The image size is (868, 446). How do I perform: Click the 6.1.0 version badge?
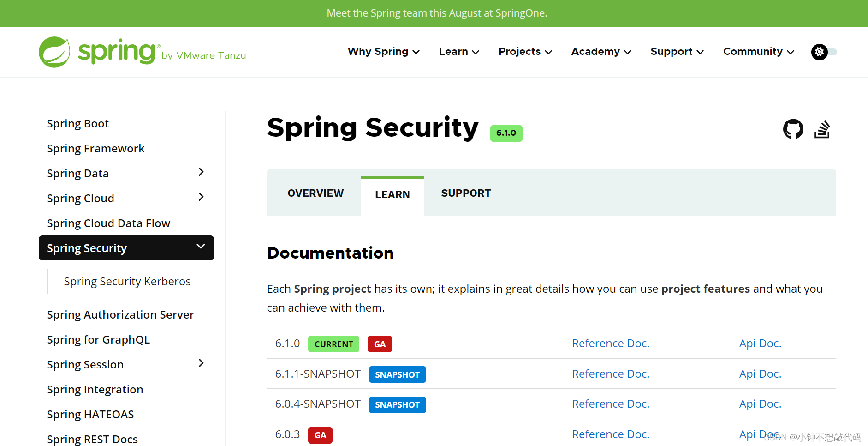(x=506, y=133)
